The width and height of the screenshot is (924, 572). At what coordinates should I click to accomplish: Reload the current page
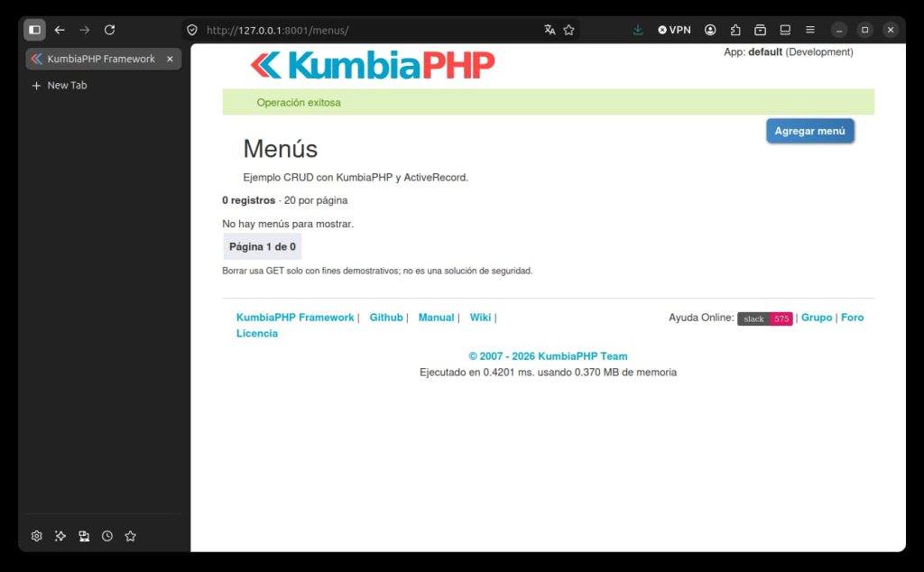coord(109,30)
